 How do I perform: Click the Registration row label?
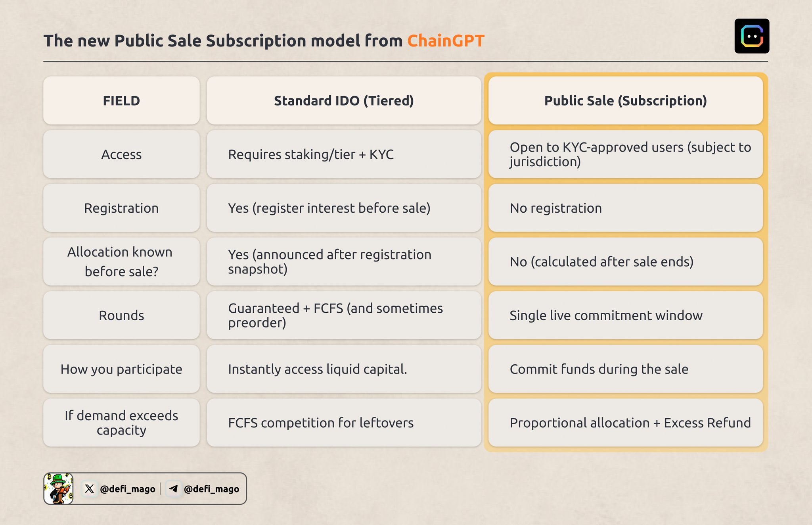click(x=121, y=208)
